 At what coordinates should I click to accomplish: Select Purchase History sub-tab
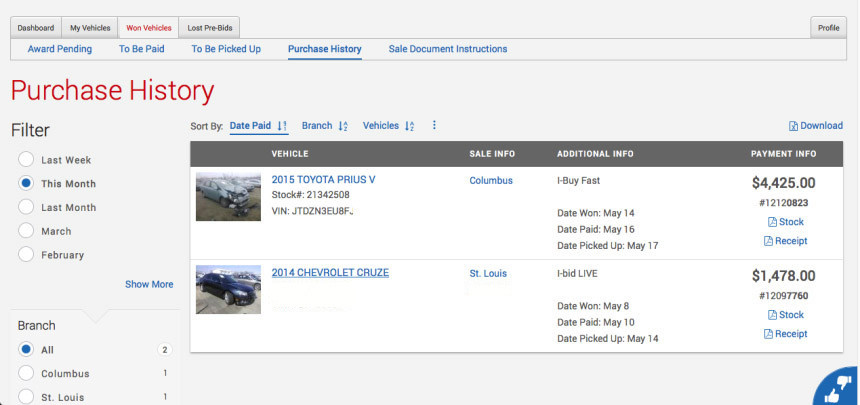click(x=325, y=49)
